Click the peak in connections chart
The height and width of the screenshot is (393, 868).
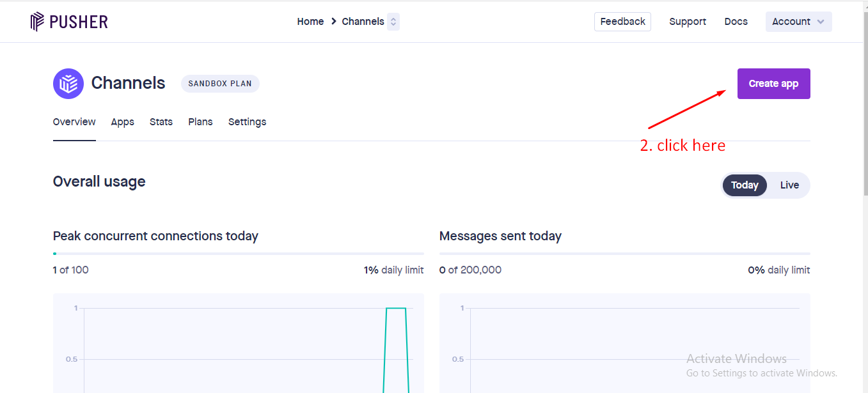[396, 308]
